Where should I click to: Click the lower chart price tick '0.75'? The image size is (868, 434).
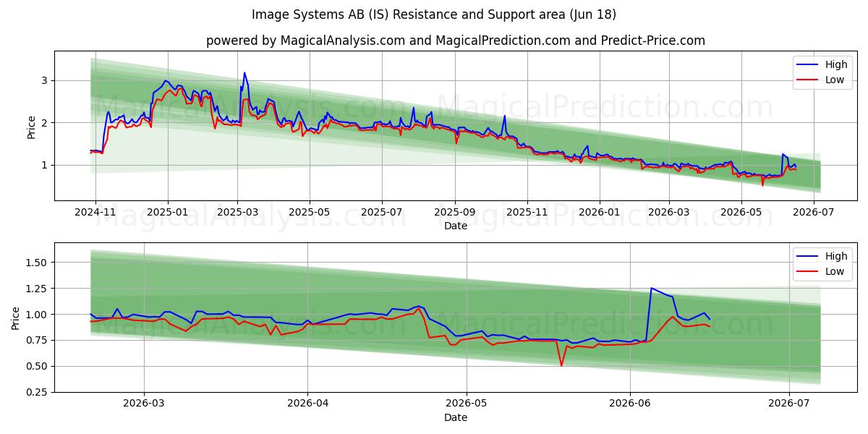pyautogui.click(x=37, y=341)
